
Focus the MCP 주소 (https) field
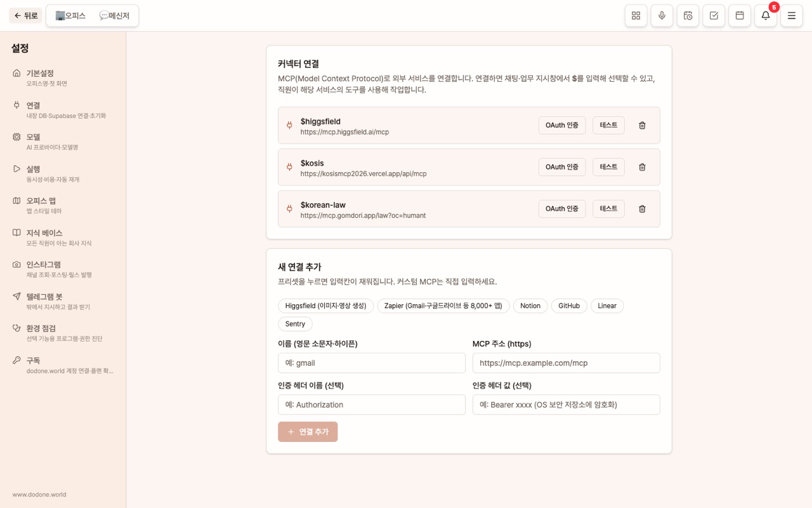[566, 363]
